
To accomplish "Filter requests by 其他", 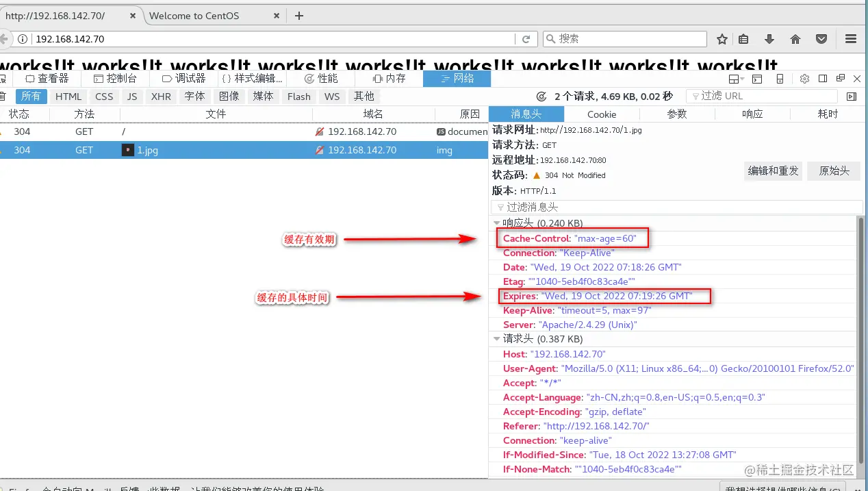I will coord(364,97).
